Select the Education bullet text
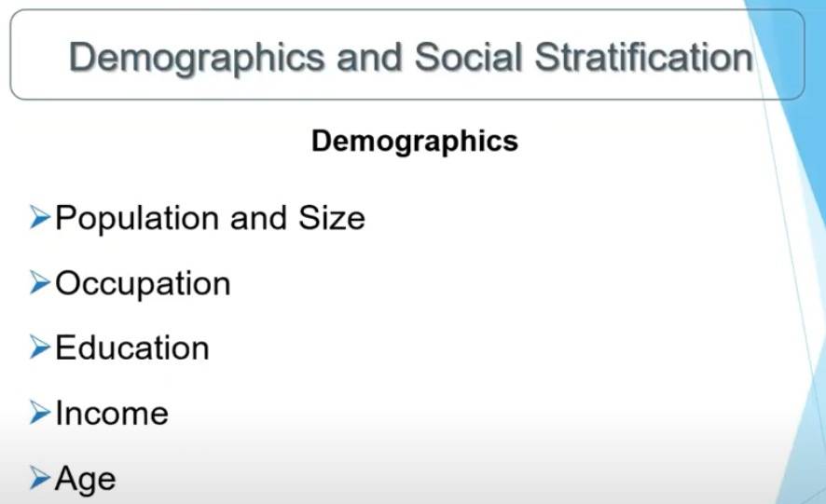This screenshot has height=504, width=826. [x=132, y=347]
